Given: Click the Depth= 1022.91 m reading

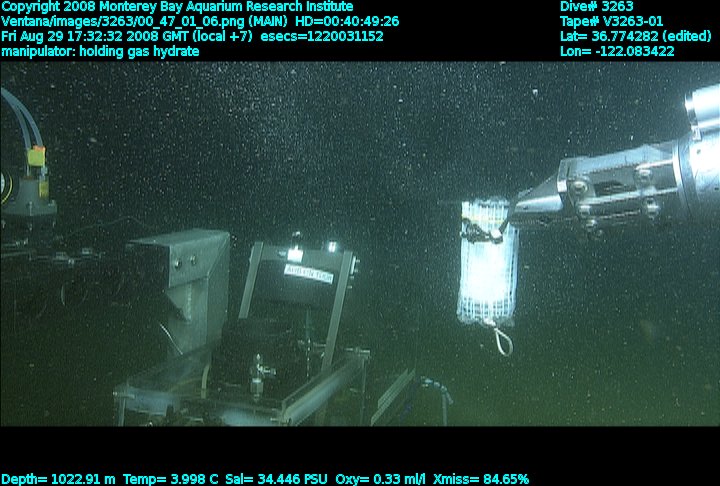Looking at the screenshot, I should [x=58, y=479].
